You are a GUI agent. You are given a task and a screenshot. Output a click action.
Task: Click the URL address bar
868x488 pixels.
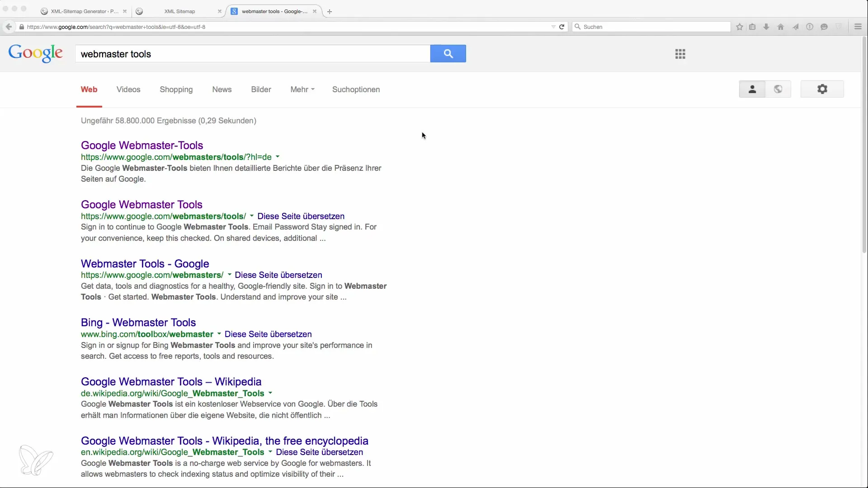point(285,27)
